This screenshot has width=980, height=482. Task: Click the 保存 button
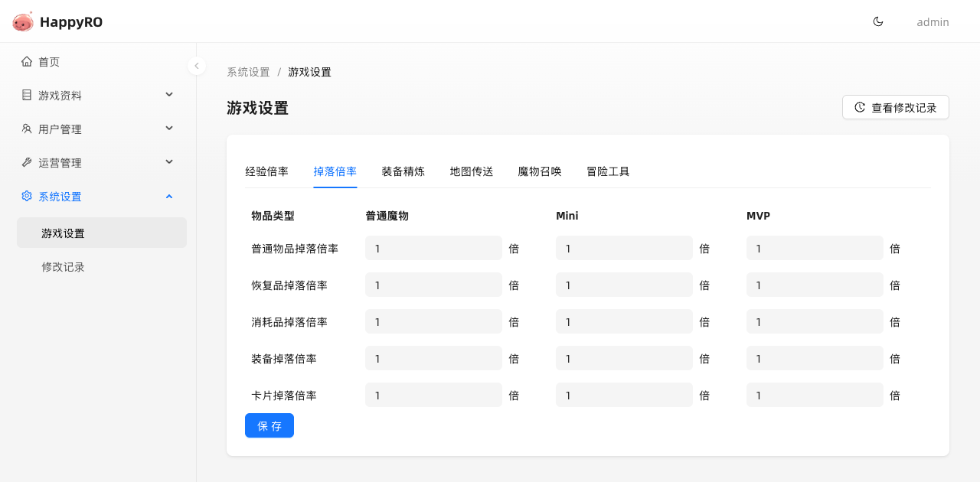(x=269, y=425)
